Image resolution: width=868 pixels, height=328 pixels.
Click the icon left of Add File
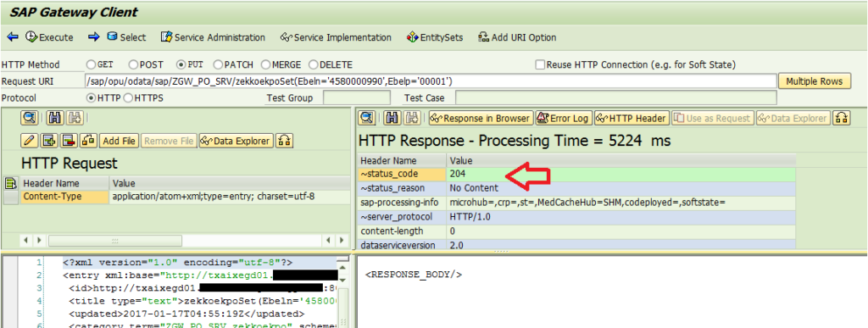pos(88,141)
